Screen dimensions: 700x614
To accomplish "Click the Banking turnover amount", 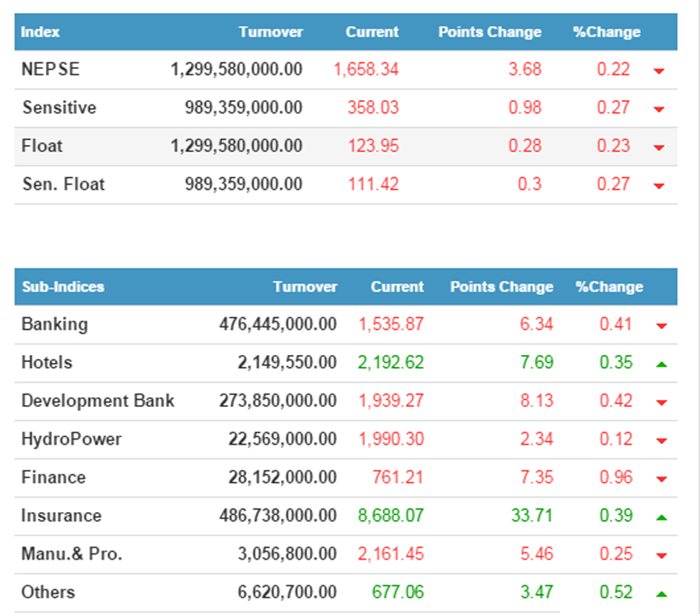I will tap(277, 325).
